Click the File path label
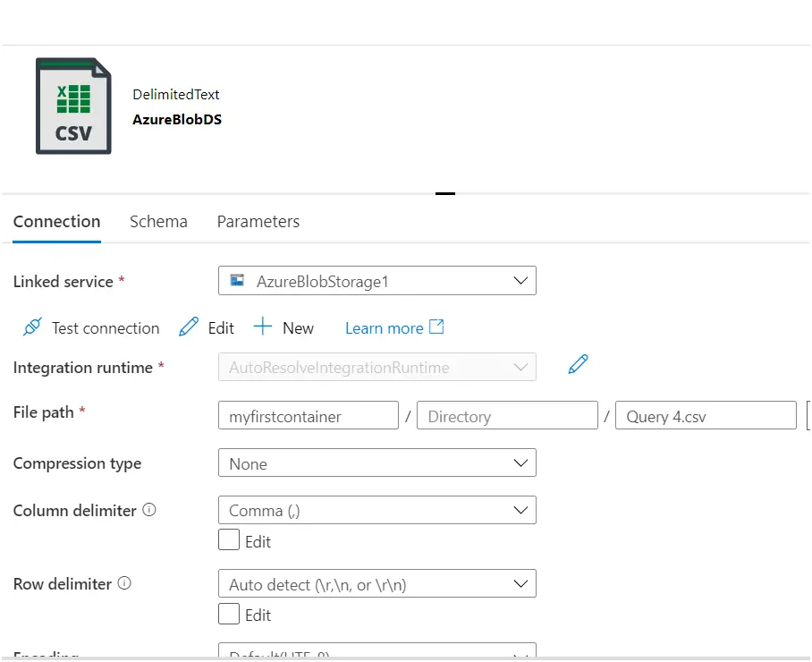 44,412
